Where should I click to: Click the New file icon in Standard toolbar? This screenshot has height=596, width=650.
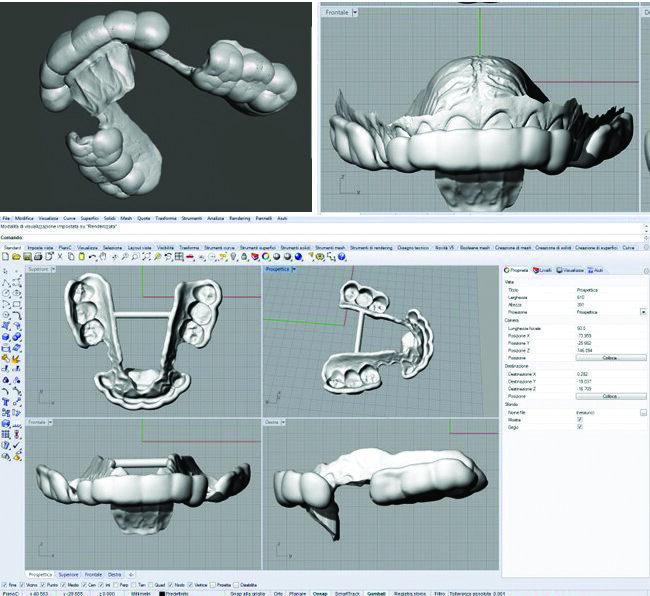point(5,257)
